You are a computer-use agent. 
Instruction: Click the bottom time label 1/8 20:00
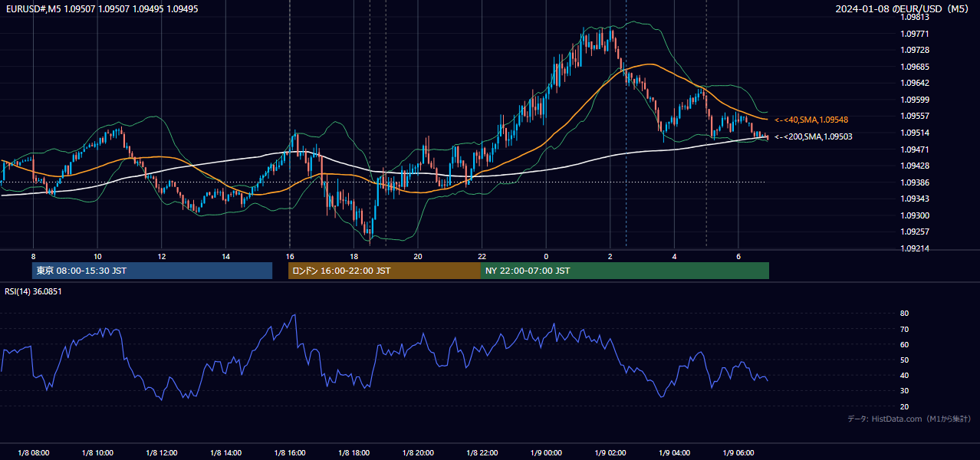(x=418, y=453)
